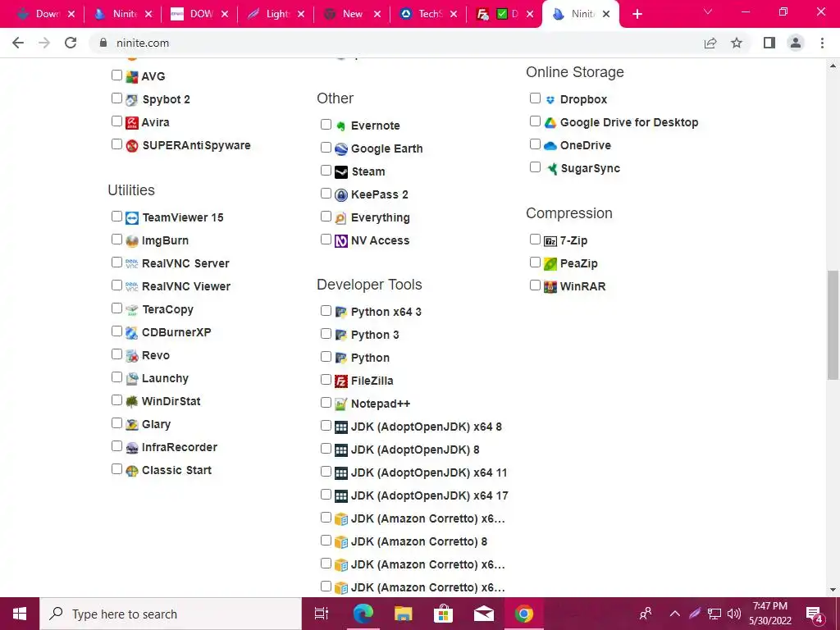Viewport: 840px width, 630px height.
Task: Click the 7-Zip icon
Action: 550,241
